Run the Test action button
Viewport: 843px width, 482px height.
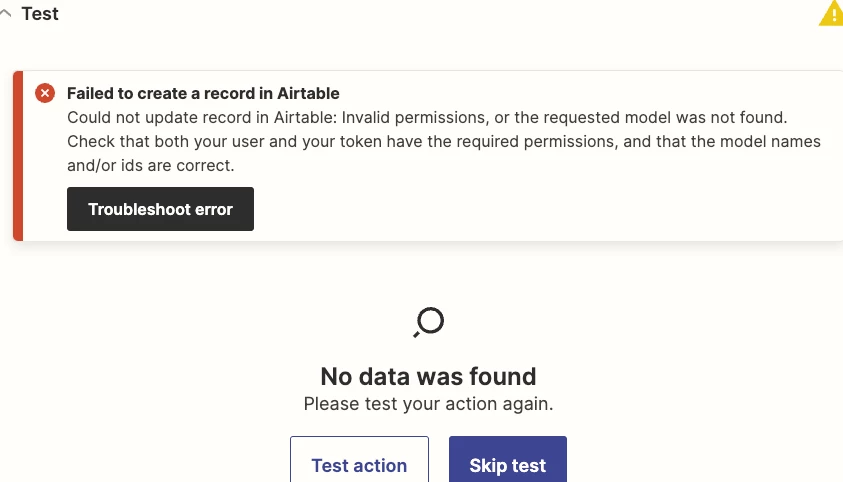pos(359,463)
